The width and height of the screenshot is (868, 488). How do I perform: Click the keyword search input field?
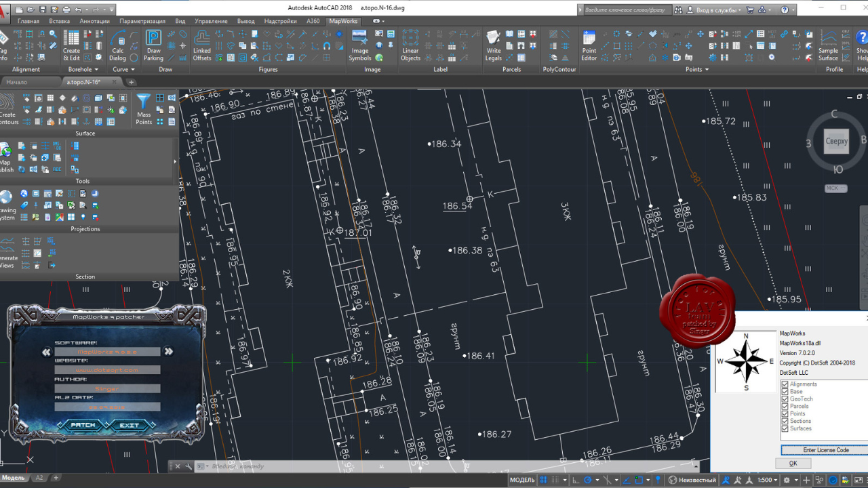coord(627,9)
